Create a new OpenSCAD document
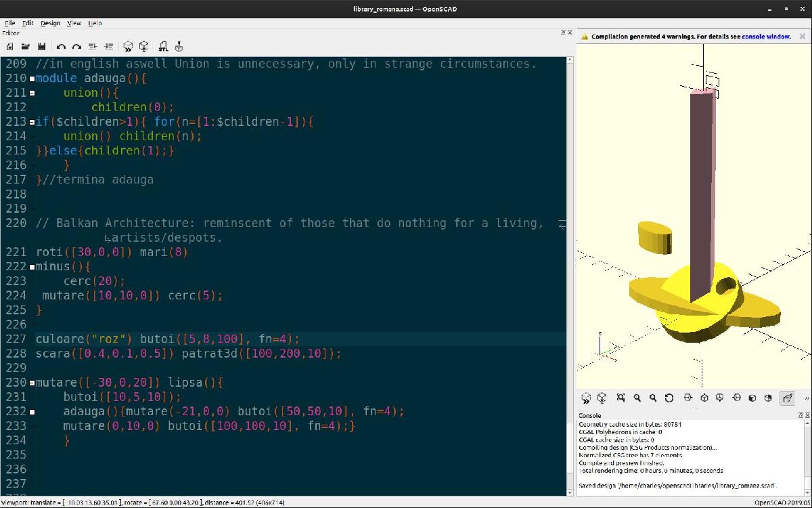This screenshot has width=812, height=508. point(9,46)
